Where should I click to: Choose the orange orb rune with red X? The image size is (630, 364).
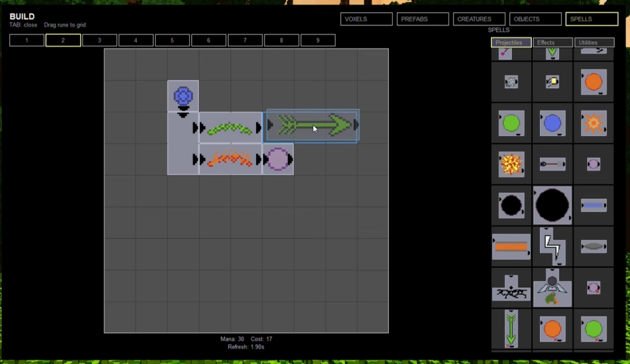552,329
